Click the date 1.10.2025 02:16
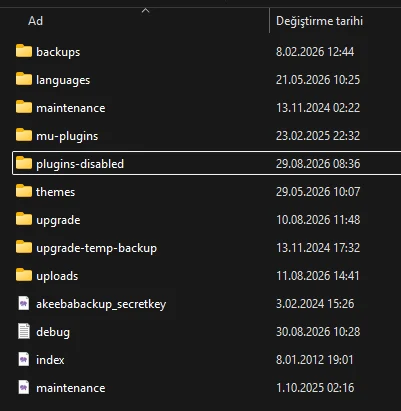This screenshot has height=411, width=401. point(315,387)
